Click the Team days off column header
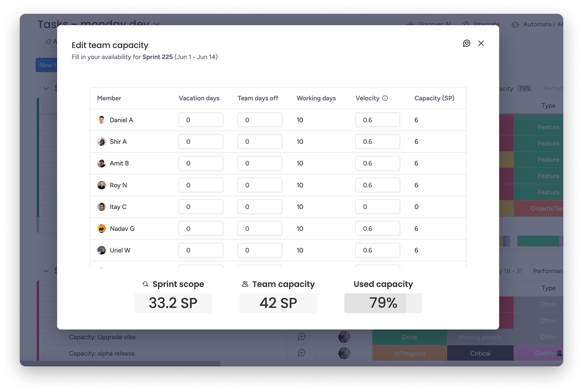The image size is (583, 392). point(258,98)
